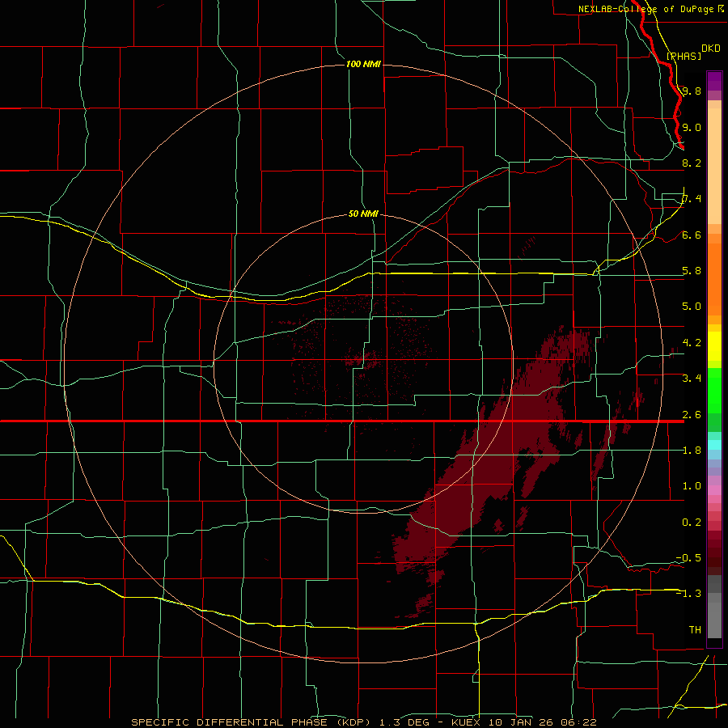728x728 pixels.
Task: Click the yellow segment of the color bar
Action: pyautogui.click(x=714, y=346)
